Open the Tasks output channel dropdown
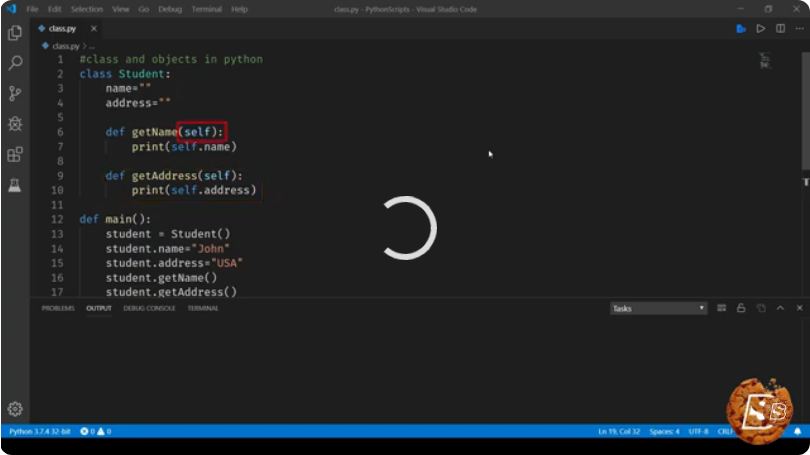The height and width of the screenshot is (455, 810). pyautogui.click(x=658, y=308)
